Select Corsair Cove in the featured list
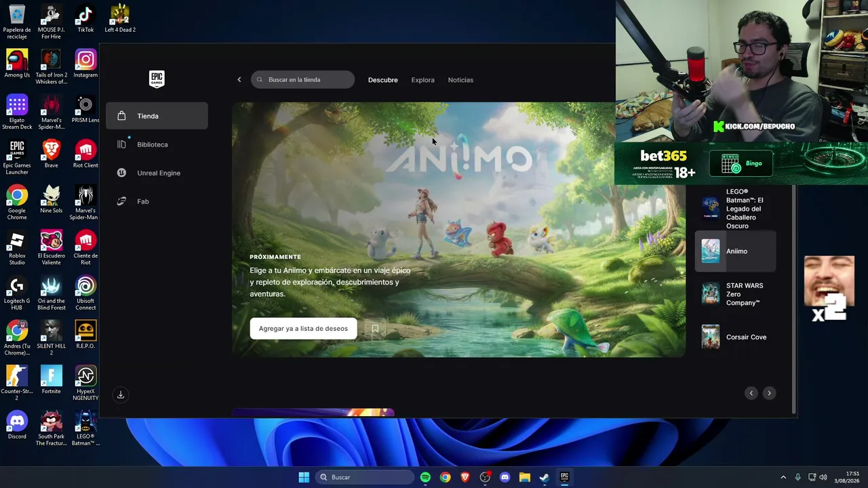Image resolution: width=868 pixels, height=488 pixels. [x=736, y=337]
